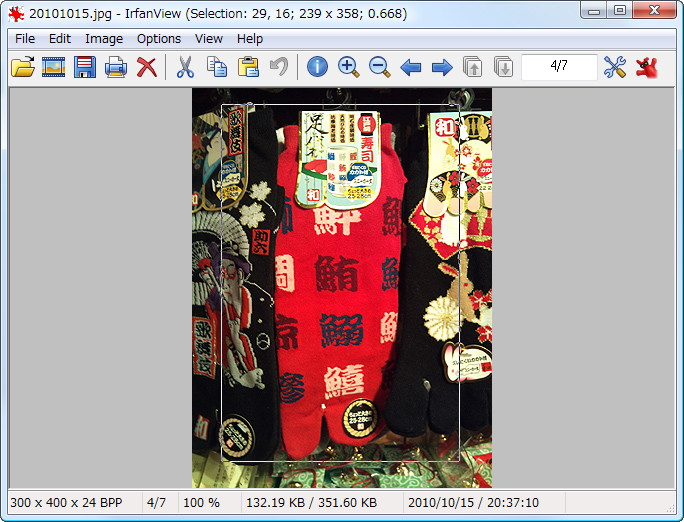Maximize the IrfanView window
This screenshot has height=522, width=684.
point(619,10)
